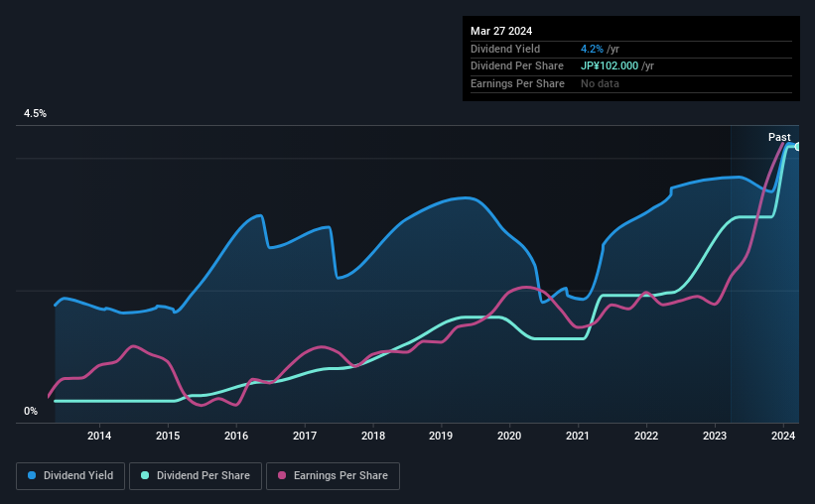Toggle the Dividend Per Share legend button

tap(196, 476)
